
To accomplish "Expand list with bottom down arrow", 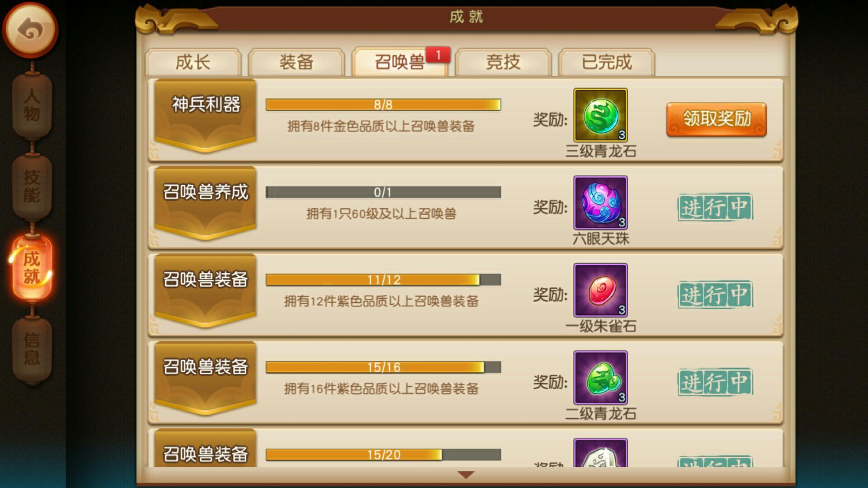I will pyautogui.click(x=466, y=474).
